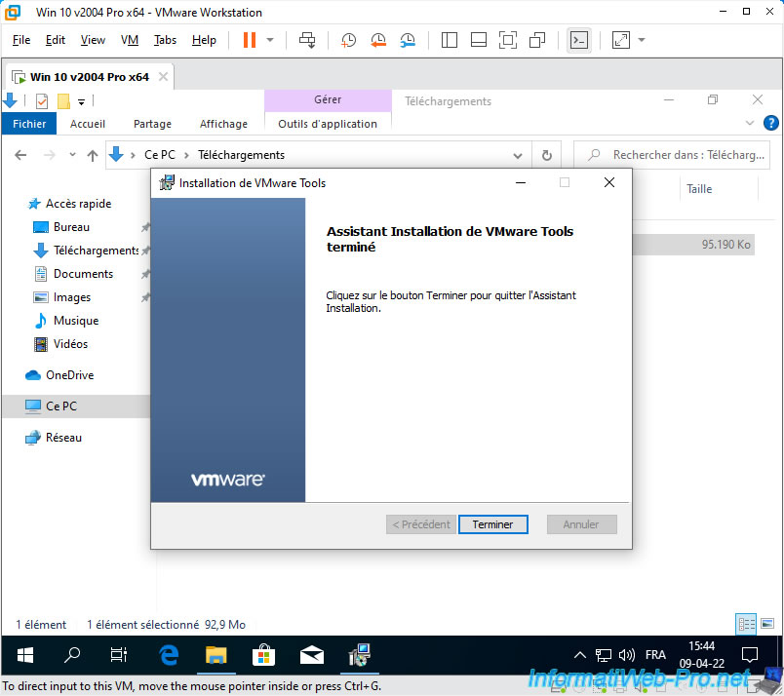Open the Accueil ribbon tab
Image resolution: width=784 pixels, height=696 pixels.
(x=88, y=124)
